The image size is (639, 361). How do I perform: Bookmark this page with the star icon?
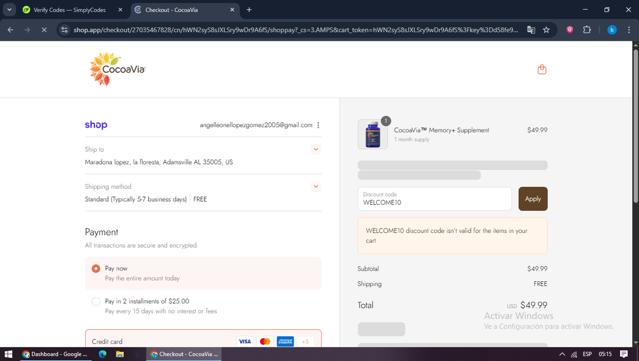[x=546, y=30]
